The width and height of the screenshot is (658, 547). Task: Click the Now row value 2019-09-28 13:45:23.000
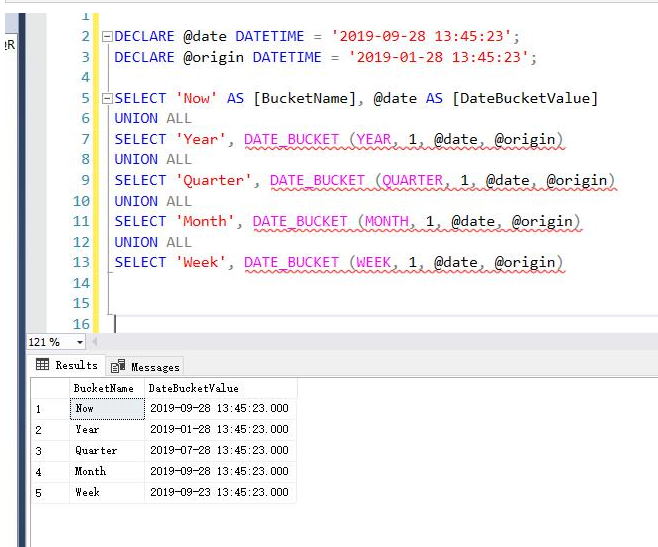(219, 408)
